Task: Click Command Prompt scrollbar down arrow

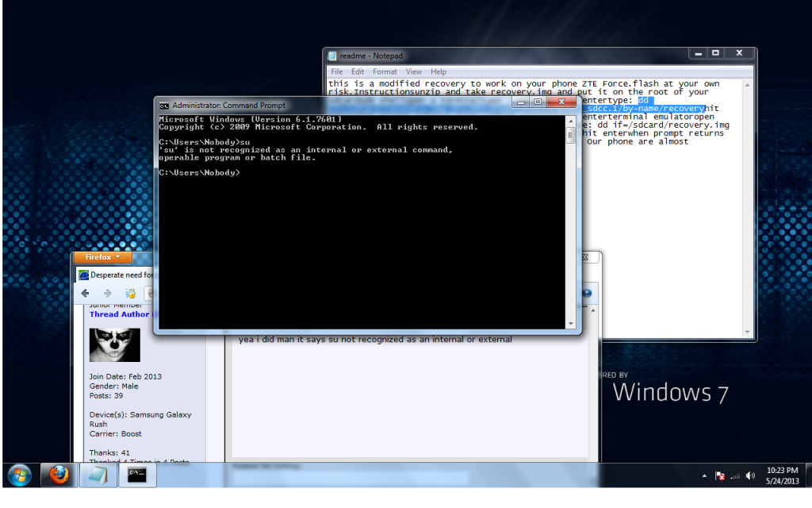Action: pos(571,324)
